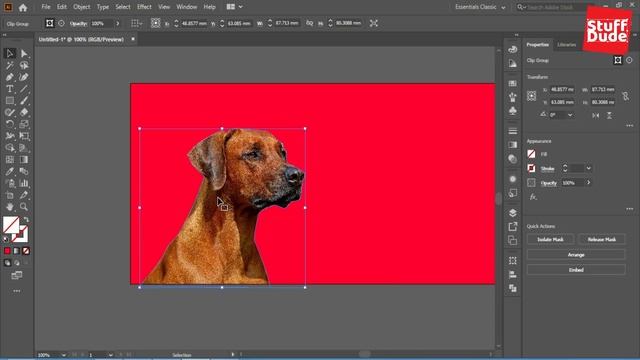Select the Paintbrush tool

(x=24, y=101)
